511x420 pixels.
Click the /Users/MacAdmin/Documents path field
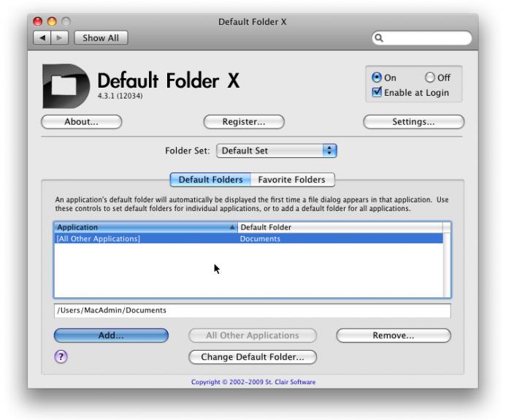[253, 310]
